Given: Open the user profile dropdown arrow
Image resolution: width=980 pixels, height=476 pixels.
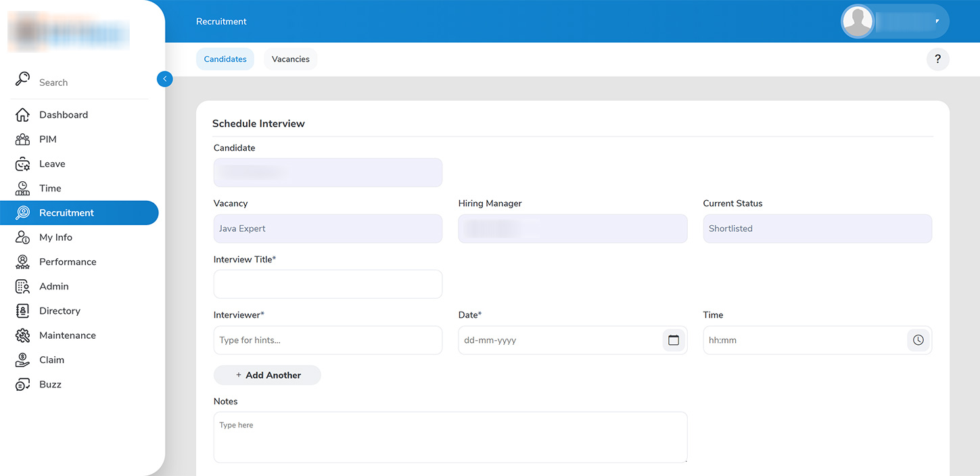Looking at the screenshot, I should pos(937,22).
